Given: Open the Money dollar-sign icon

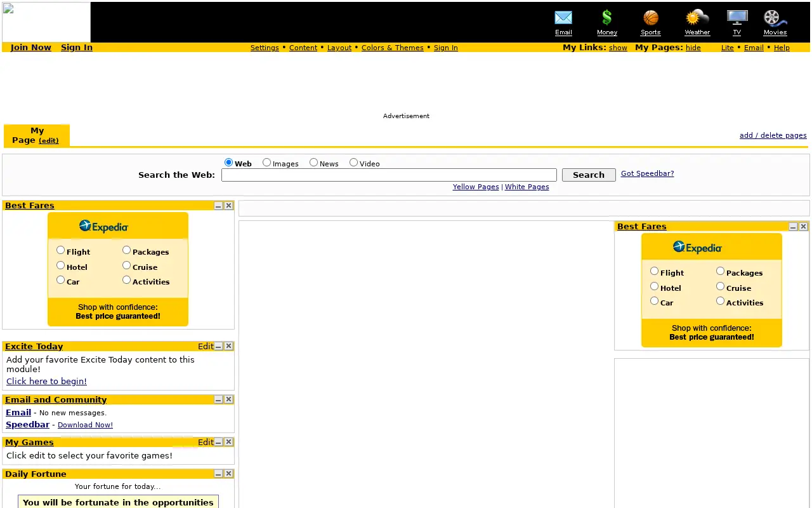Looking at the screenshot, I should [607, 18].
